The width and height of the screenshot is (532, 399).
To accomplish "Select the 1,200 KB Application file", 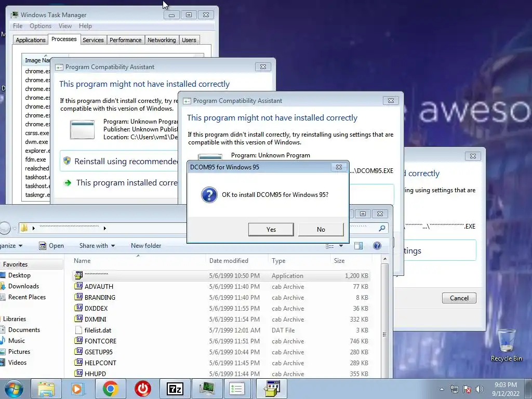I will tap(221, 275).
